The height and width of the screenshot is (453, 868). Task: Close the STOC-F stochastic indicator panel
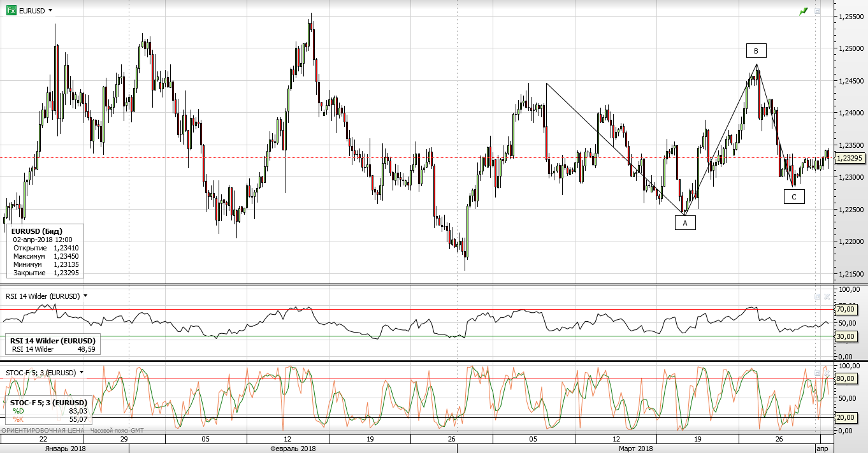(827, 373)
